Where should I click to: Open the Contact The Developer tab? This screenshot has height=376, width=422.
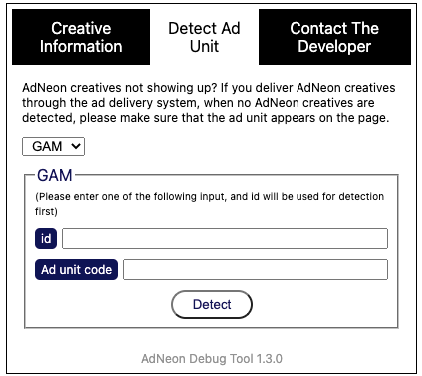coord(335,37)
